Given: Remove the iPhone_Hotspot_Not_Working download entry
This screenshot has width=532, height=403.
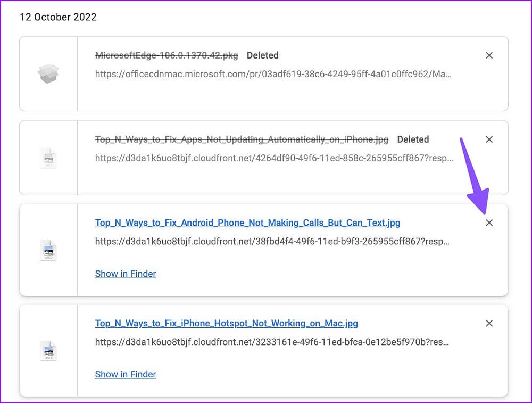Looking at the screenshot, I should tap(489, 323).
